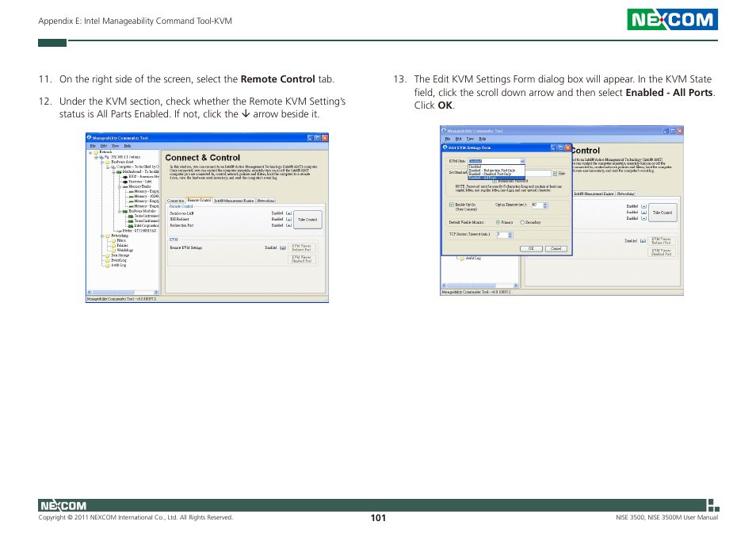Select Primary radio for Default Visible Monitor
The image size is (756, 533).
[x=498, y=222]
